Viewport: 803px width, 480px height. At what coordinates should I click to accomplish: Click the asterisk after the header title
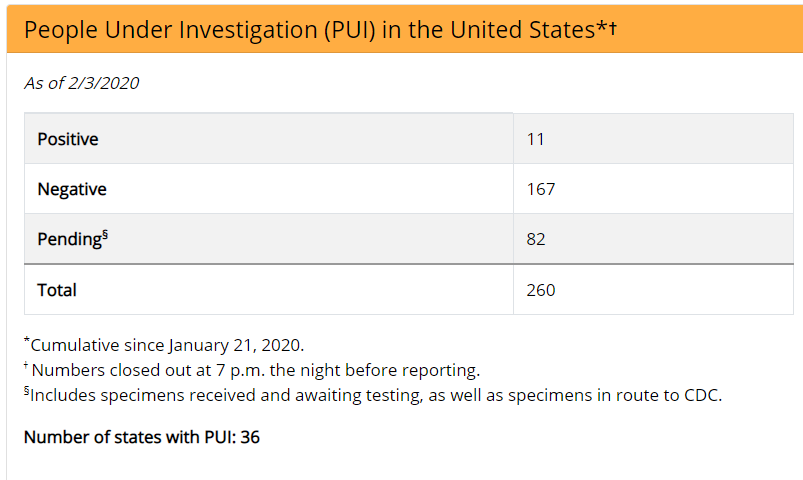(601, 27)
